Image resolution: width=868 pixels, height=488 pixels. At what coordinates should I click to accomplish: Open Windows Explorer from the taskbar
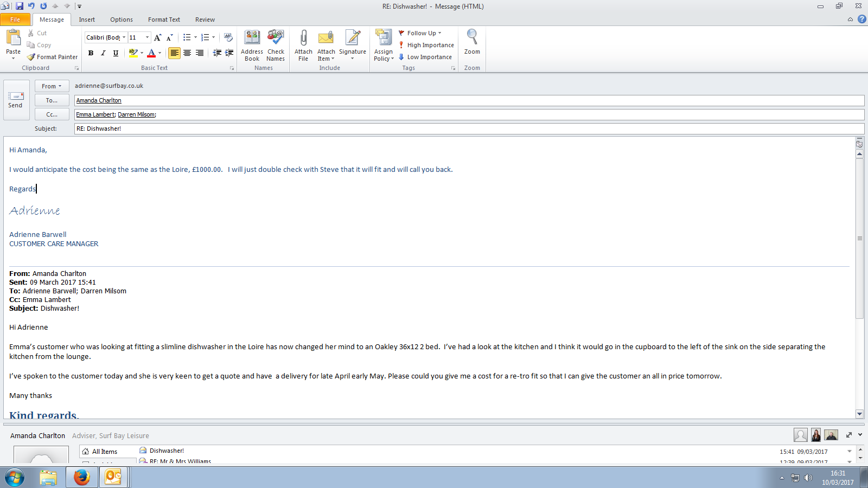click(x=48, y=477)
